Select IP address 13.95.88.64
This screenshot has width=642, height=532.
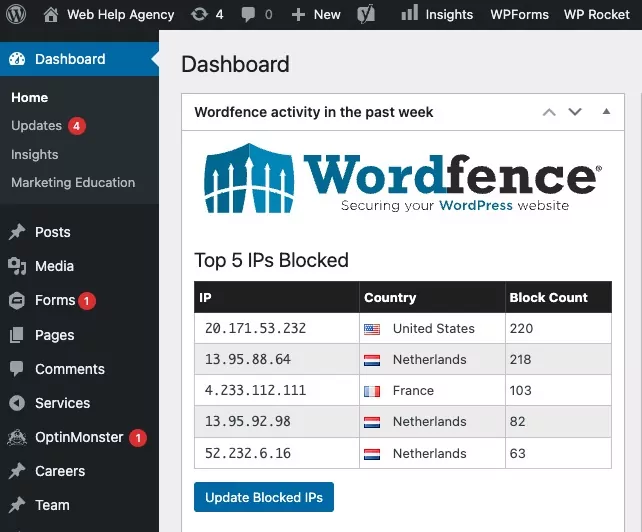248,360
